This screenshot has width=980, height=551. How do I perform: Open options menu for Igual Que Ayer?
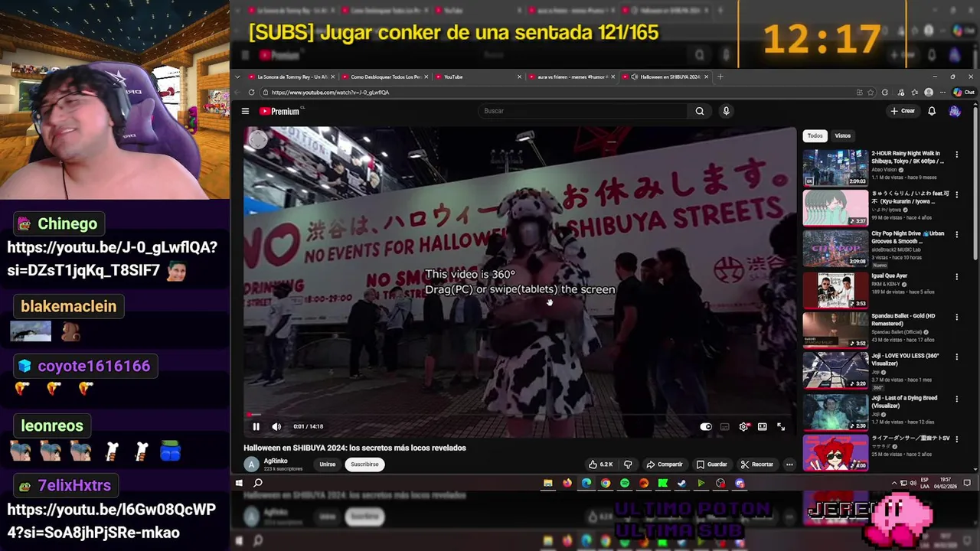tap(956, 276)
